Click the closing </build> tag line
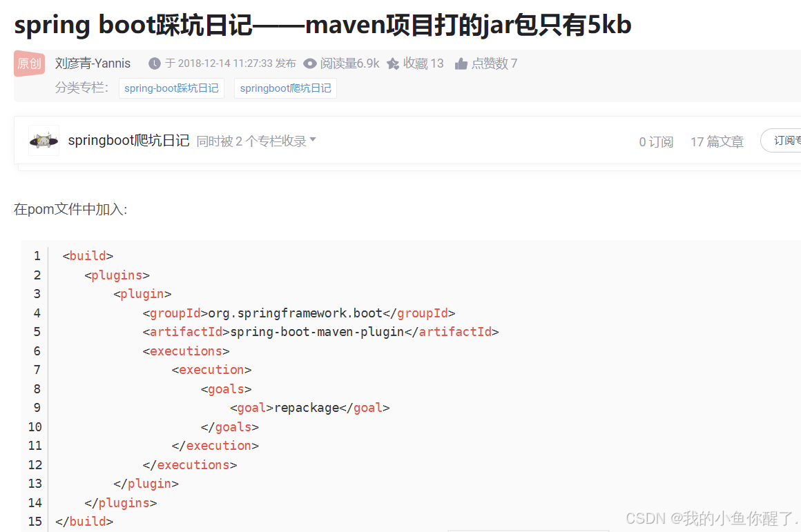This screenshot has height=532, width=801. pos(84,521)
